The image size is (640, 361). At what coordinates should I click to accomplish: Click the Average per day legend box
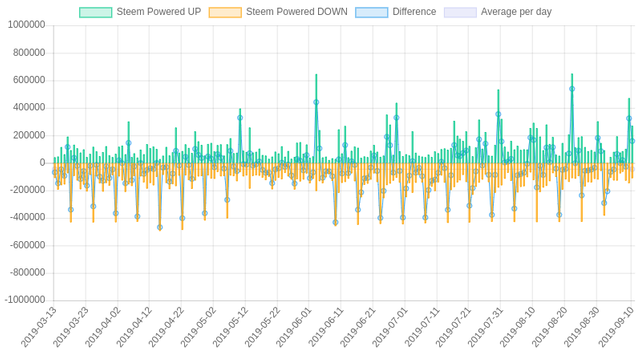[460, 12]
